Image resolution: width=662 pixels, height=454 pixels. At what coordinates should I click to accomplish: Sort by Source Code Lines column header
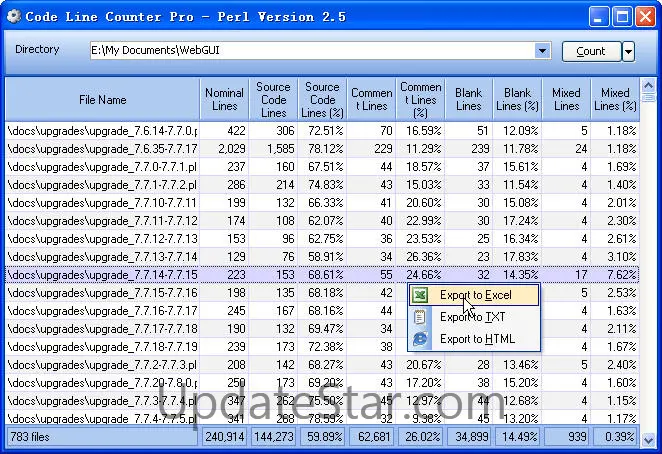click(273, 100)
